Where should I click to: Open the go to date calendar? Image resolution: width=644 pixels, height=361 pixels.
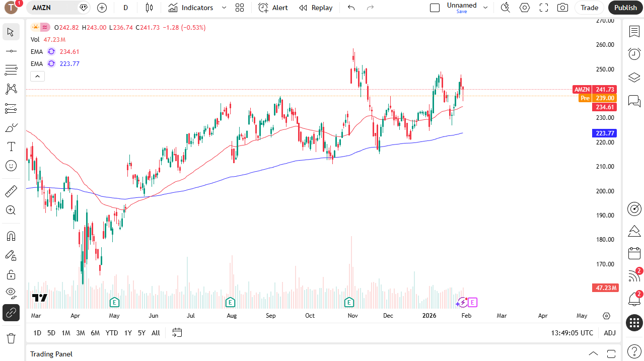(177, 332)
